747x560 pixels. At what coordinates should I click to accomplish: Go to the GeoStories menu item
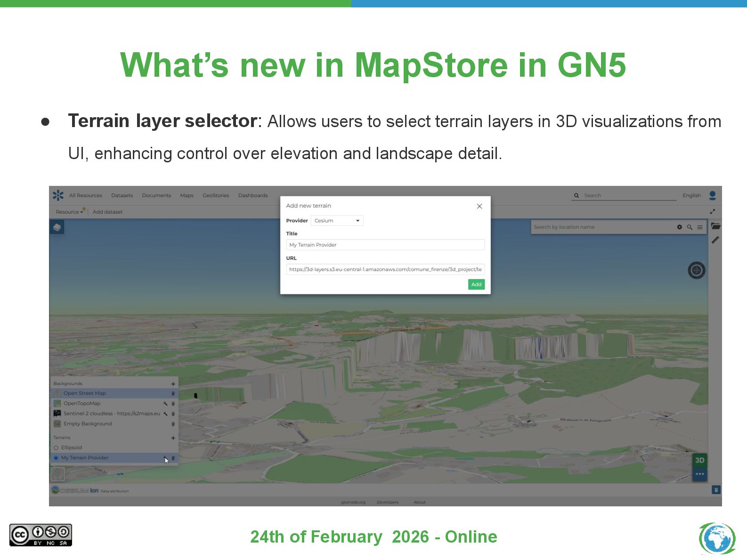[x=216, y=195]
